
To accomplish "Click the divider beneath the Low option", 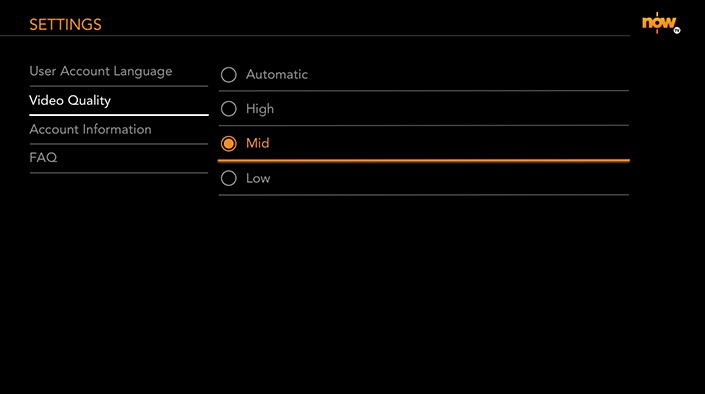I will [x=424, y=195].
